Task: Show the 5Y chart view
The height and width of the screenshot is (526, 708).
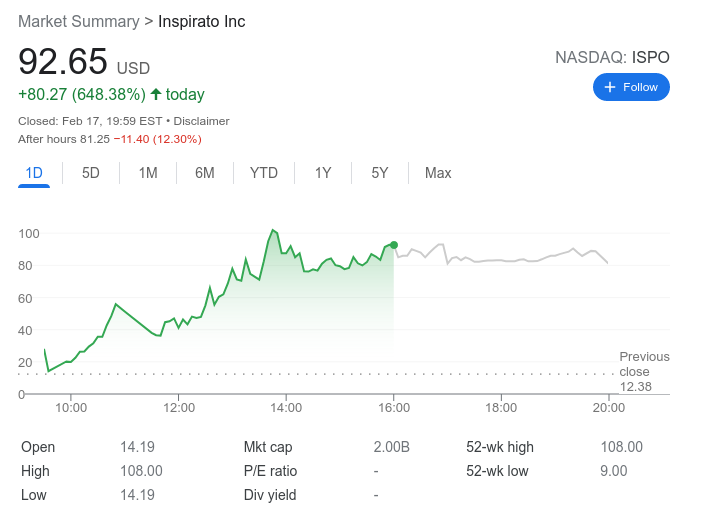Action: pyautogui.click(x=380, y=173)
